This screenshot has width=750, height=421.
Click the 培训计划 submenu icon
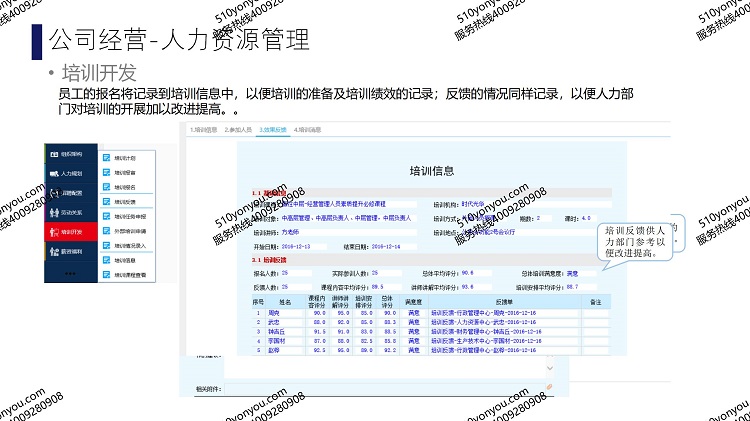click(106, 157)
